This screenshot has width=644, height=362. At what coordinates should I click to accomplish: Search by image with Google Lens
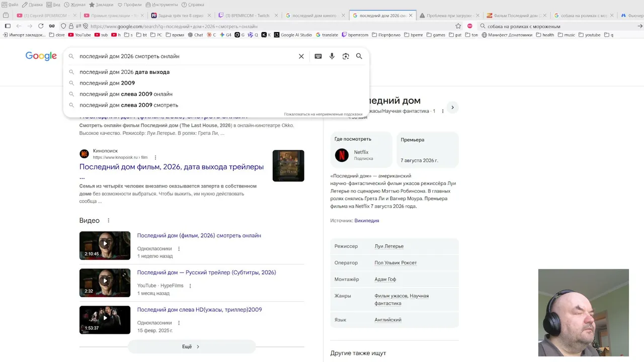pyautogui.click(x=346, y=56)
